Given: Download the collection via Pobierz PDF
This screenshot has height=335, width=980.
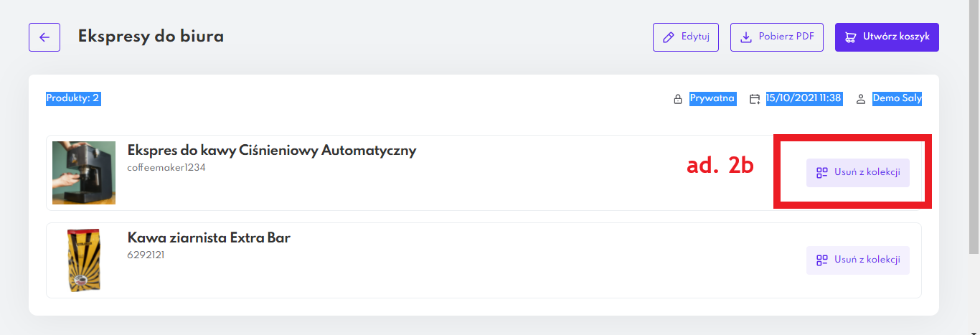Looking at the screenshot, I should 777,37.
